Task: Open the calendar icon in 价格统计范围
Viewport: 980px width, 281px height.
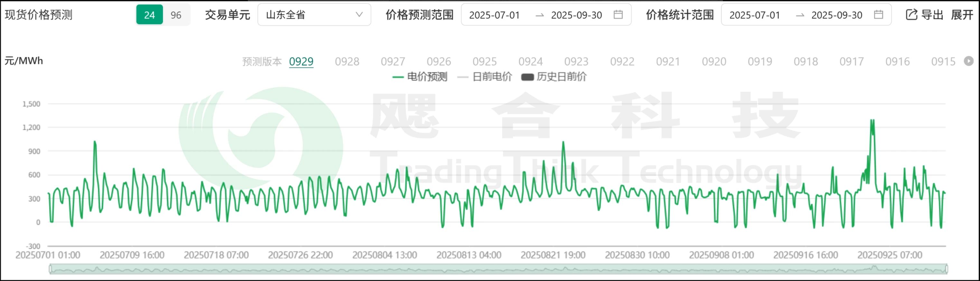Action: tap(878, 15)
